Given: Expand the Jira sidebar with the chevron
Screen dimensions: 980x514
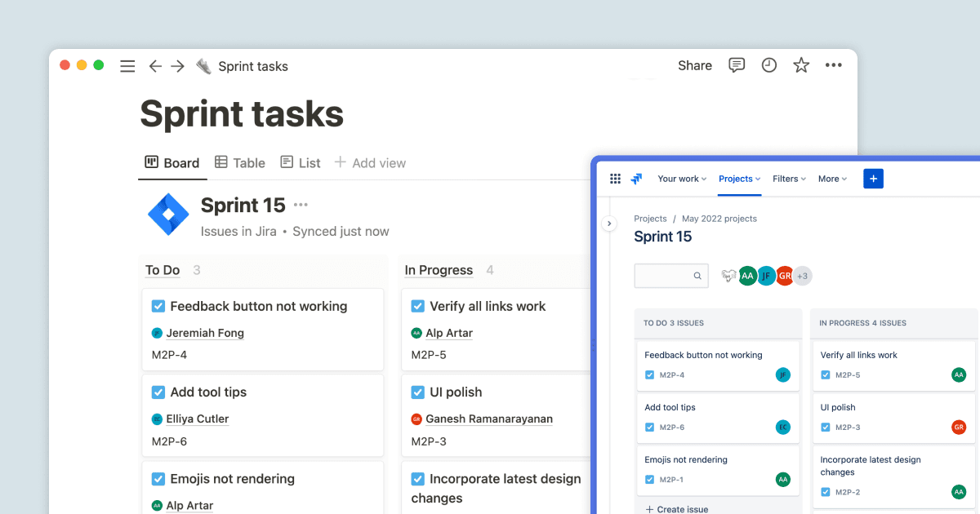Looking at the screenshot, I should pos(608,223).
